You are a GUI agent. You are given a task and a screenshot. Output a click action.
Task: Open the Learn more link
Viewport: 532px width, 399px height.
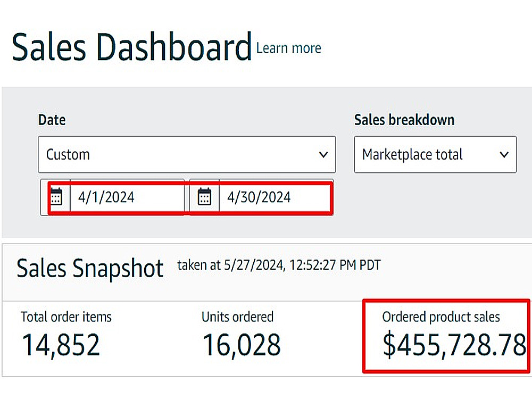[x=288, y=48]
